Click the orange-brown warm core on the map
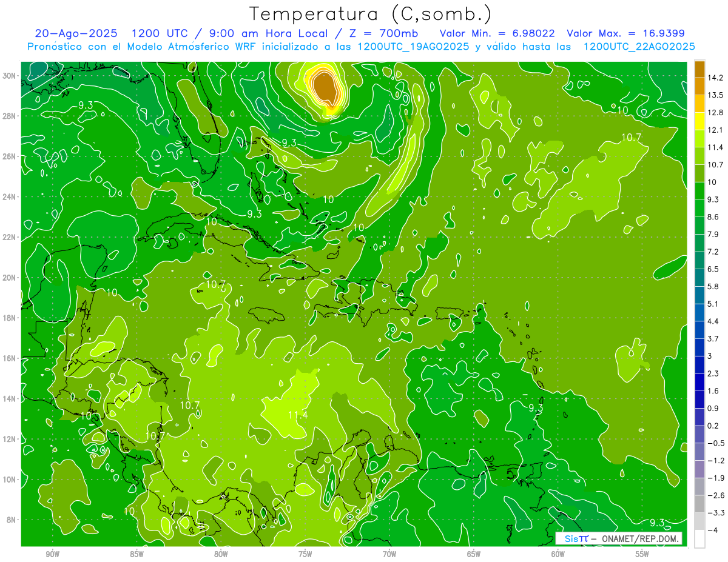Screen dimensions: 728x562 coord(325,89)
